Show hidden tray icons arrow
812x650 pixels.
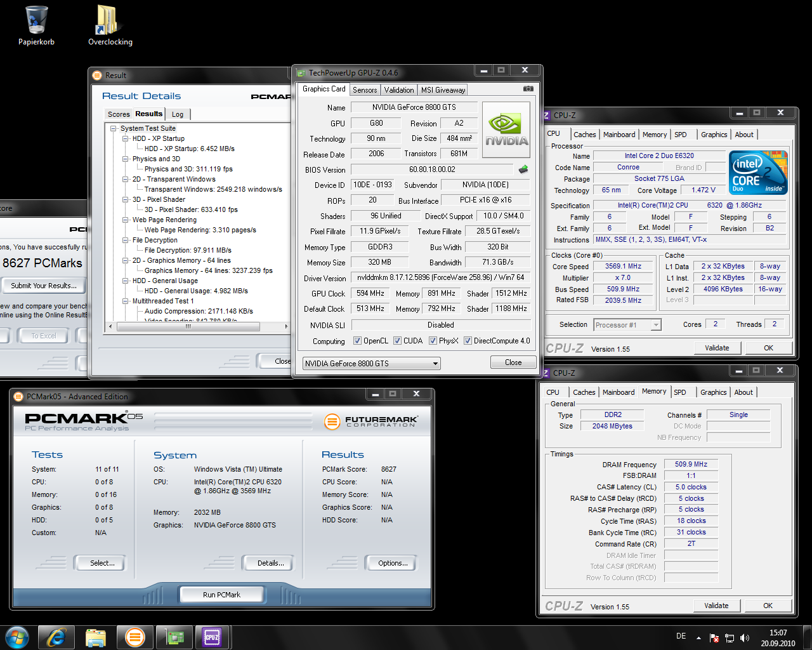[x=698, y=638]
